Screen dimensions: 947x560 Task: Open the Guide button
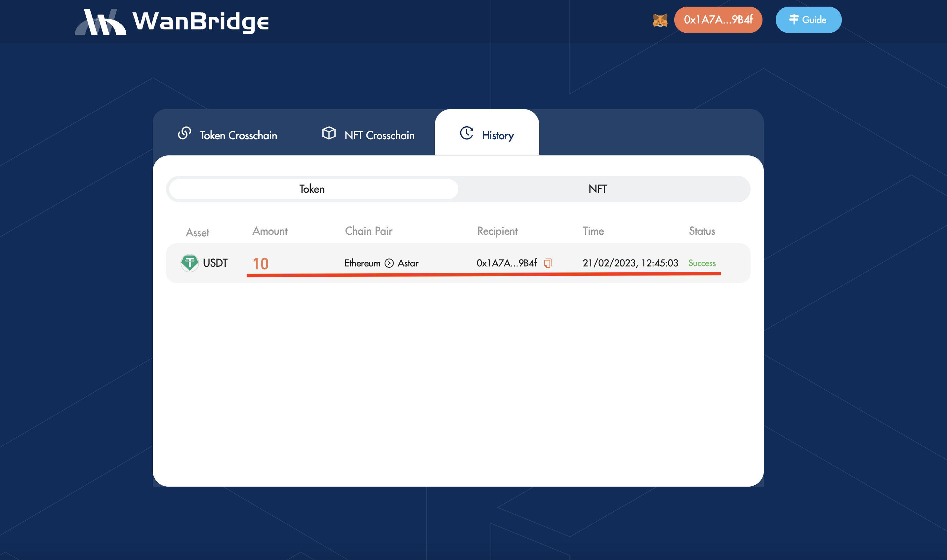coord(808,20)
